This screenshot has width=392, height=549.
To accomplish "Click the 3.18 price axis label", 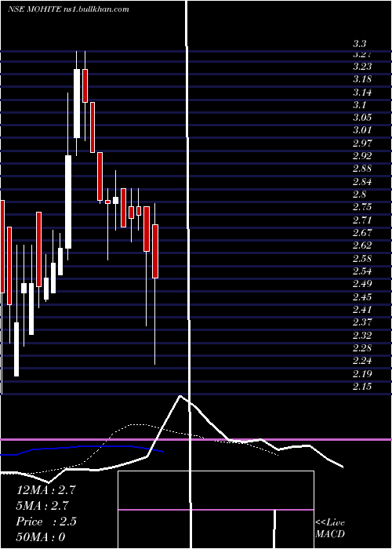I will pyautogui.click(x=362, y=79).
